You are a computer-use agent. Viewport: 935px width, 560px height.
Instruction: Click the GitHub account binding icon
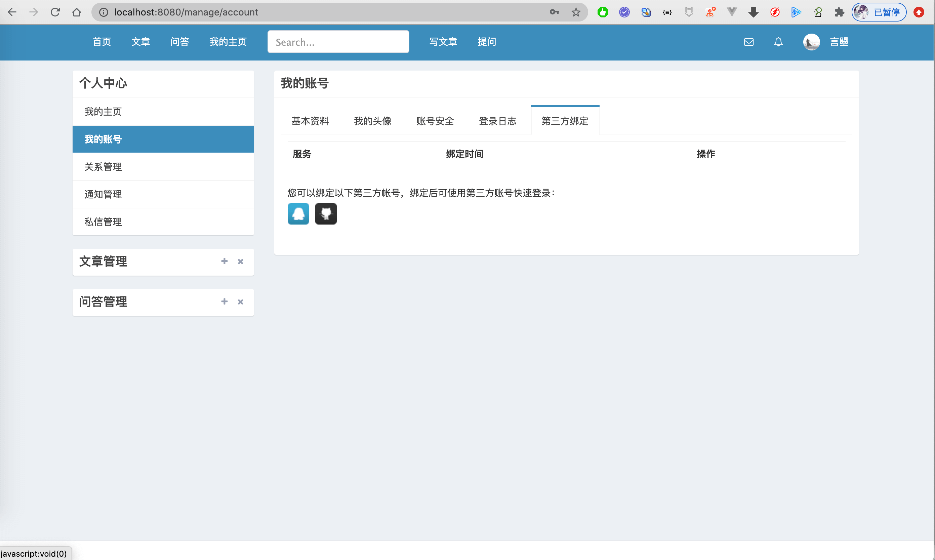pyautogui.click(x=326, y=213)
